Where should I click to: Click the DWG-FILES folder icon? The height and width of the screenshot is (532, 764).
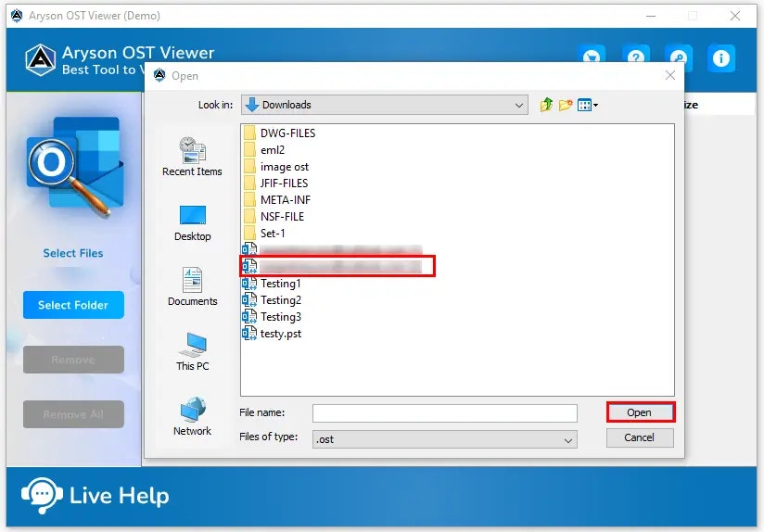click(x=249, y=133)
